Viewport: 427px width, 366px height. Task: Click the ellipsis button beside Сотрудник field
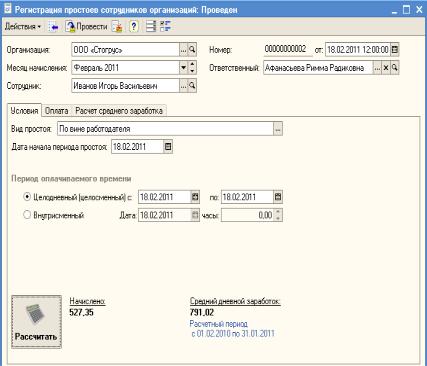click(x=184, y=86)
